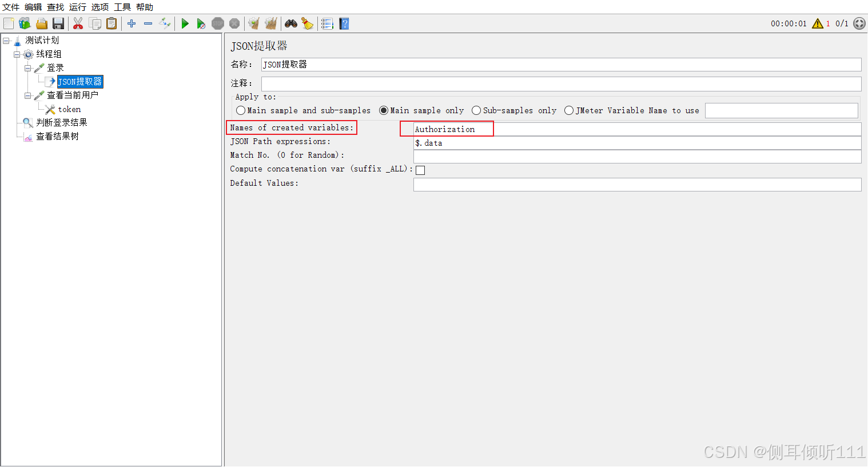This screenshot has width=868, height=467.
Task: Expand all nodes with plus icon
Action: [132, 23]
